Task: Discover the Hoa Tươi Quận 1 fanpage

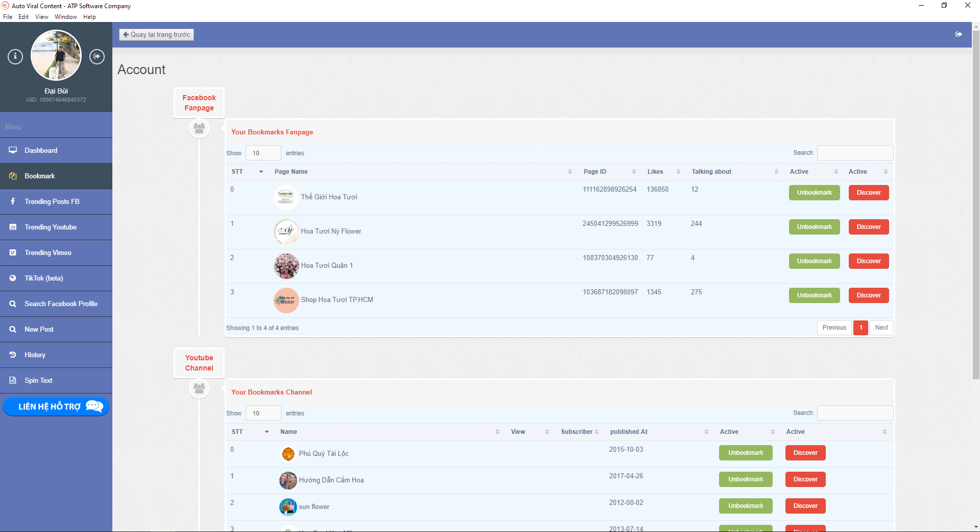Action: coord(868,261)
